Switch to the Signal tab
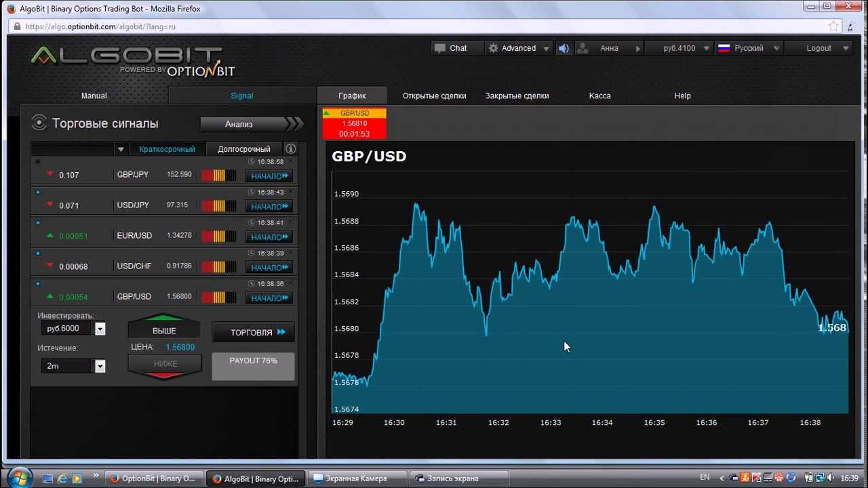Screen dimensions: 868x488 [242, 96]
